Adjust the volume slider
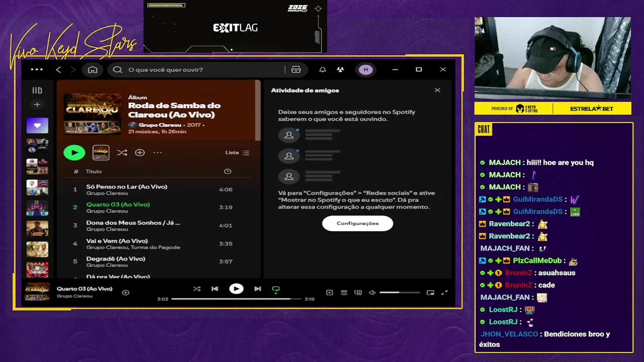This screenshot has height=362, width=644. (399, 293)
